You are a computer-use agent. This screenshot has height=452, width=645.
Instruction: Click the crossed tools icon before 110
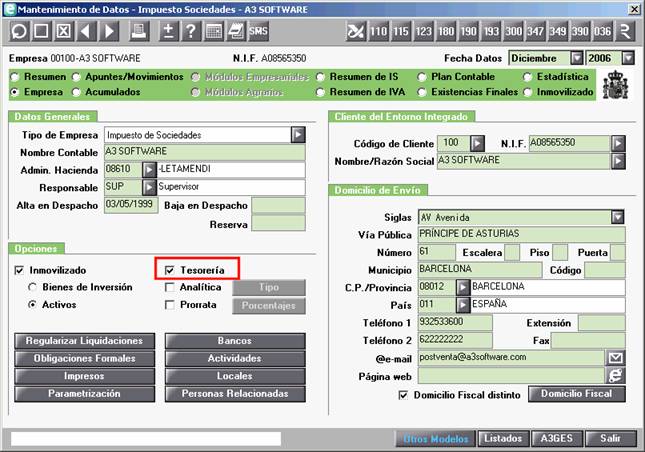coord(356,31)
